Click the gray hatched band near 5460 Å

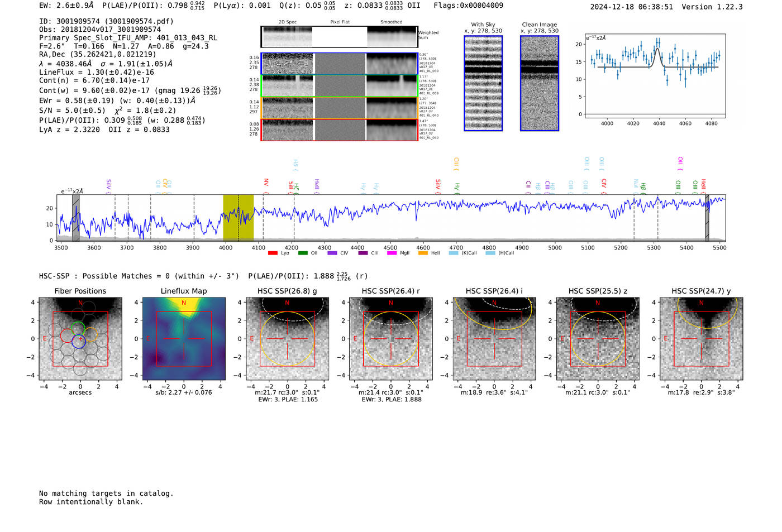click(x=707, y=218)
